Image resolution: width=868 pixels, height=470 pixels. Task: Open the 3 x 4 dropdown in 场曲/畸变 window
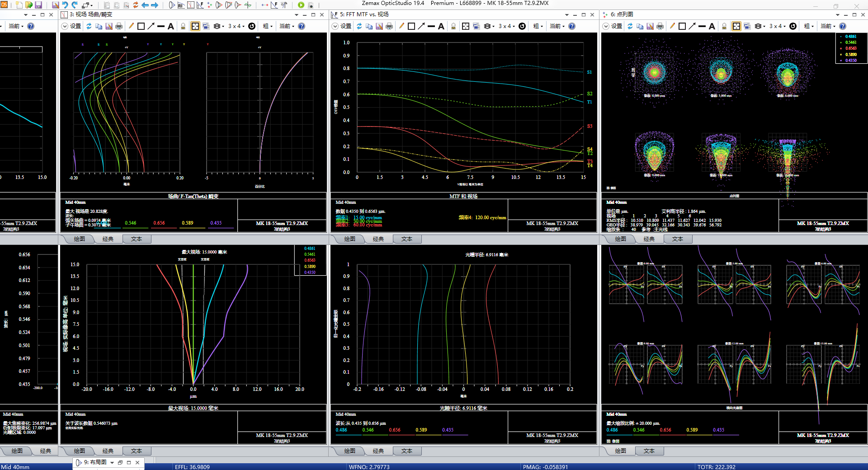point(236,26)
